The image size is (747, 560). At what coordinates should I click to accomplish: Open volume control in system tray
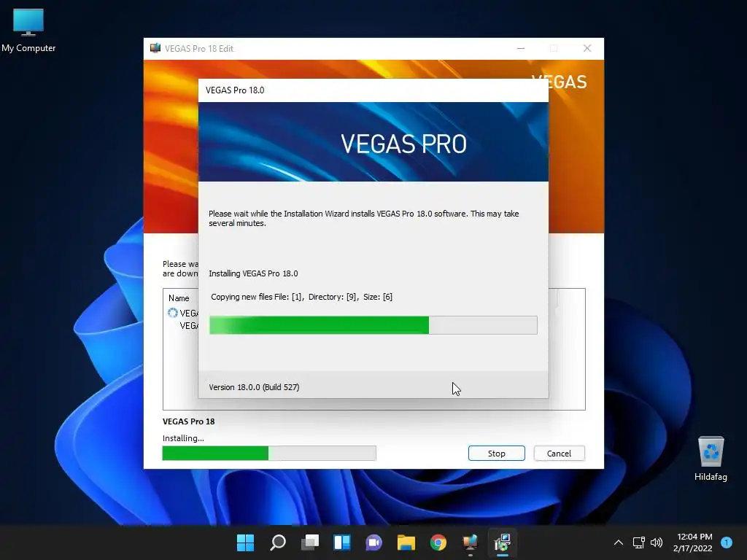tap(657, 542)
